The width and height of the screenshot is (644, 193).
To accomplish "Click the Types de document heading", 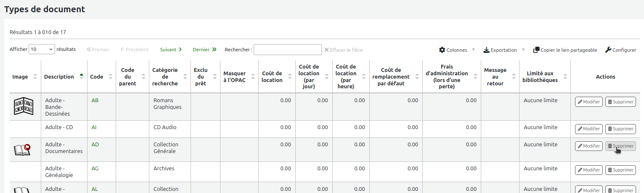I will coord(45,9).
